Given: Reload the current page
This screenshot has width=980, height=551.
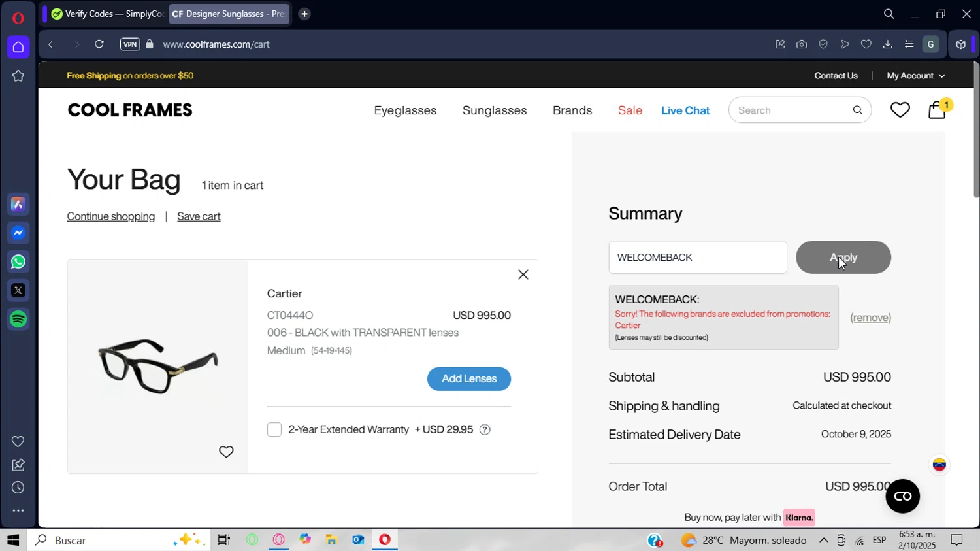Looking at the screenshot, I should tap(99, 44).
